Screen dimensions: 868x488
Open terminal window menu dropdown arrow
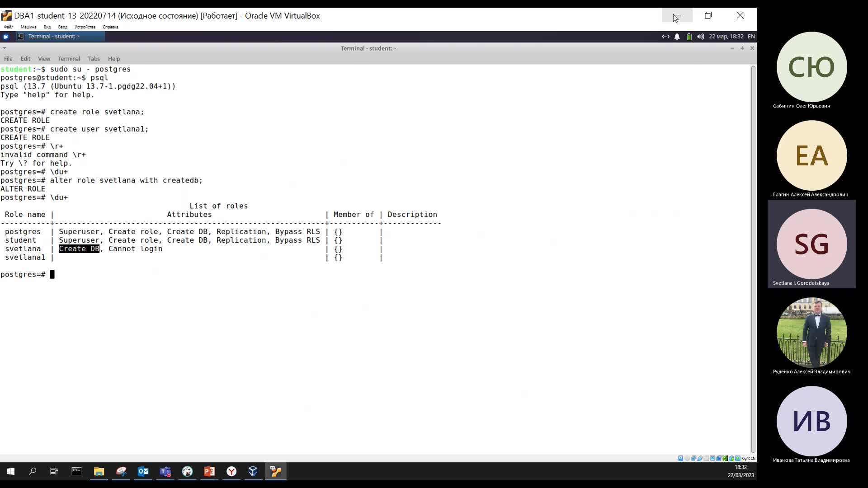(5, 48)
